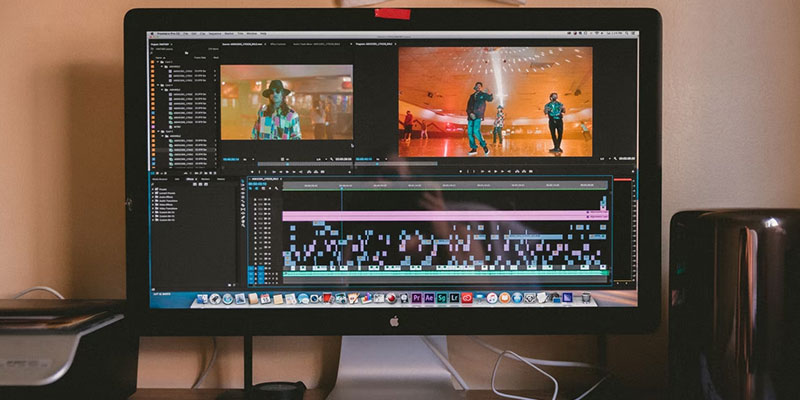Open iTunes from the dock
Viewport: 800px width, 400px height.
[x=491, y=297]
